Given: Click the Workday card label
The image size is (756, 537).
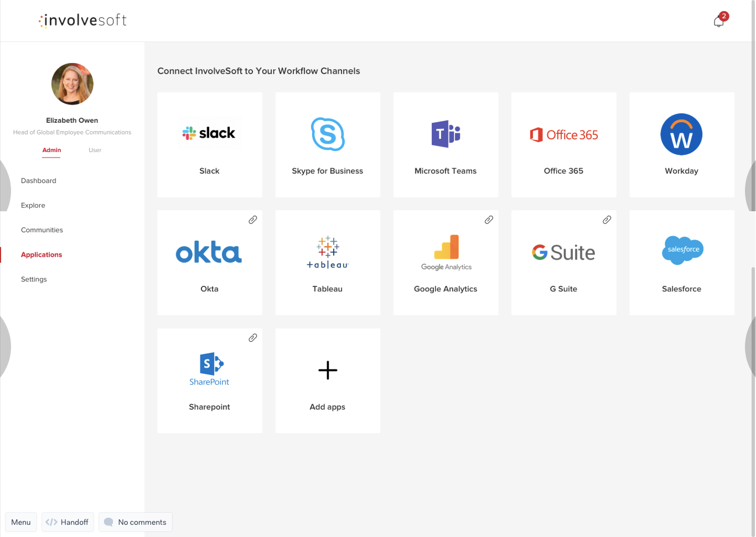Looking at the screenshot, I should (x=681, y=171).
